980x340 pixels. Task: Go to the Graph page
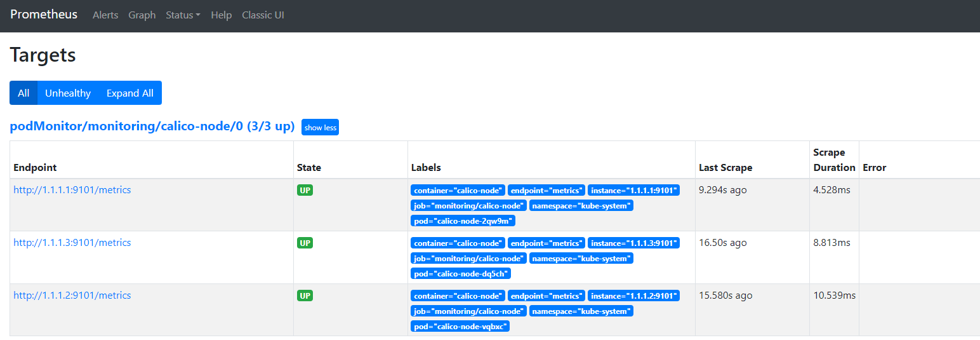coord(142,15)
